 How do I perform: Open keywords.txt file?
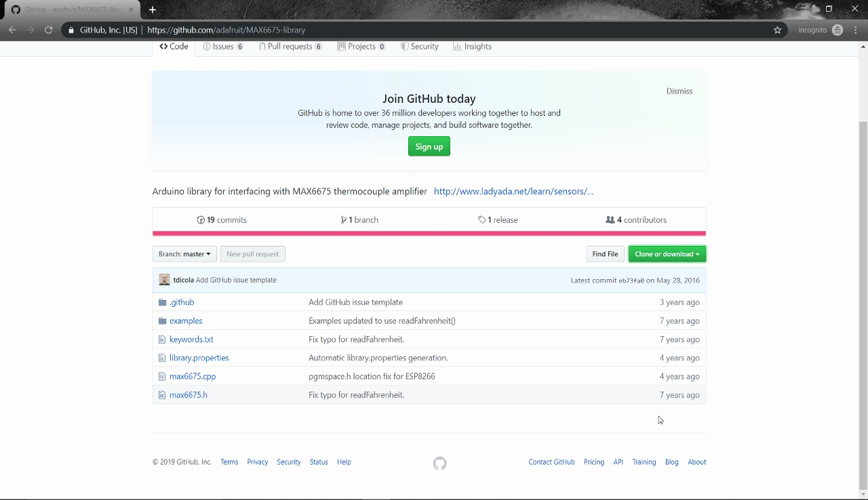[191, 339]
